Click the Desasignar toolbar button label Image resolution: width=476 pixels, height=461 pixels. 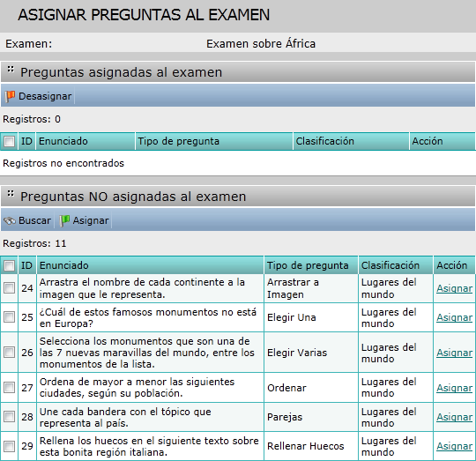click(x=45, y=96)
